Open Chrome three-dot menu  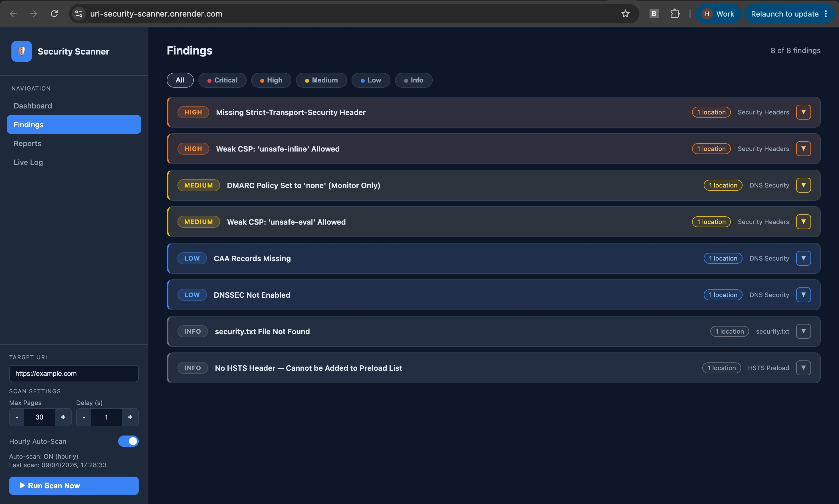826,14
